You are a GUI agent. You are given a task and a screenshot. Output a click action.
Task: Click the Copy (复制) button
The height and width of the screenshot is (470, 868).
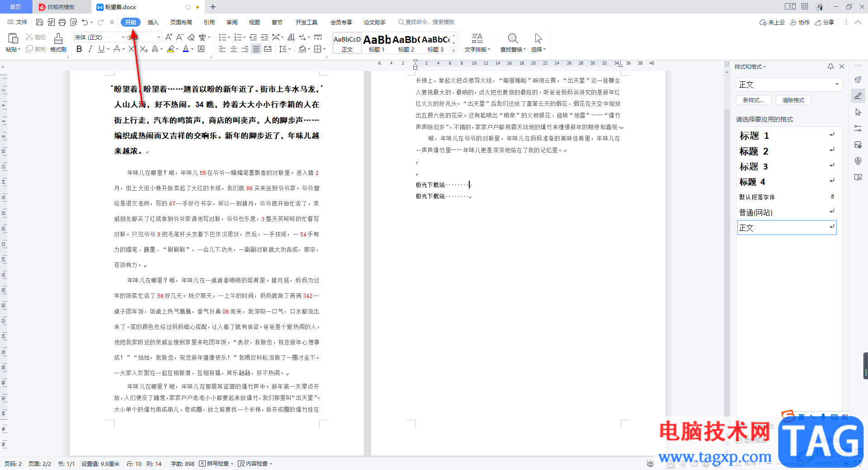(x=35, y=49)
